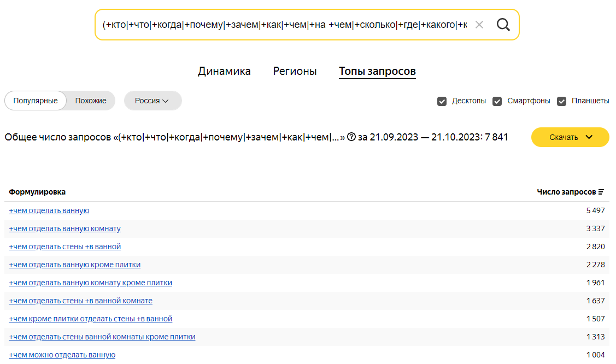Click inside the search query input field
Image resolution: width=616 pixels, height=364 pixels.
(284, 25)
